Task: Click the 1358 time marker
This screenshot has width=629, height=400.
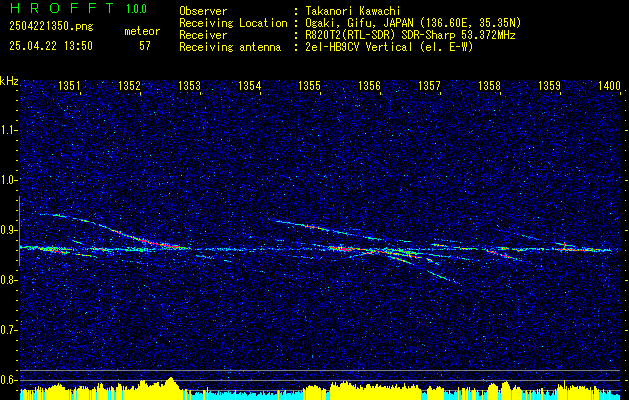Action: coord(490,85)
